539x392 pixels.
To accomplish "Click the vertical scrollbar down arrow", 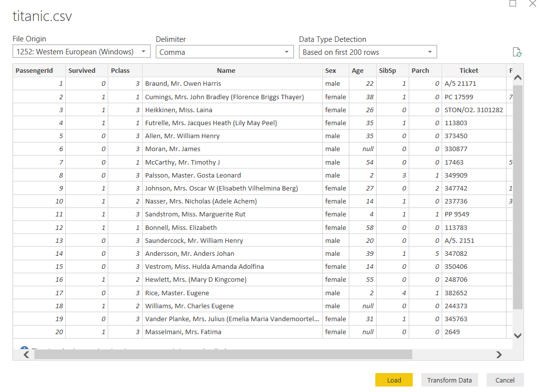I will 518,336.
